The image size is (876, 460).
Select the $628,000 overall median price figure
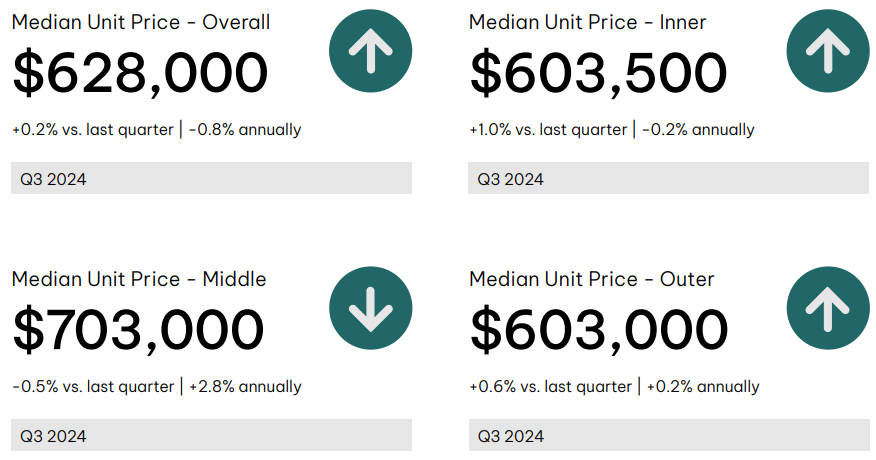pos(140,73)
